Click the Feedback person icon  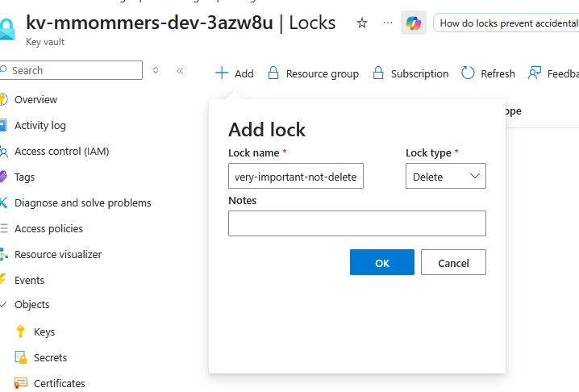click(535, 73)
